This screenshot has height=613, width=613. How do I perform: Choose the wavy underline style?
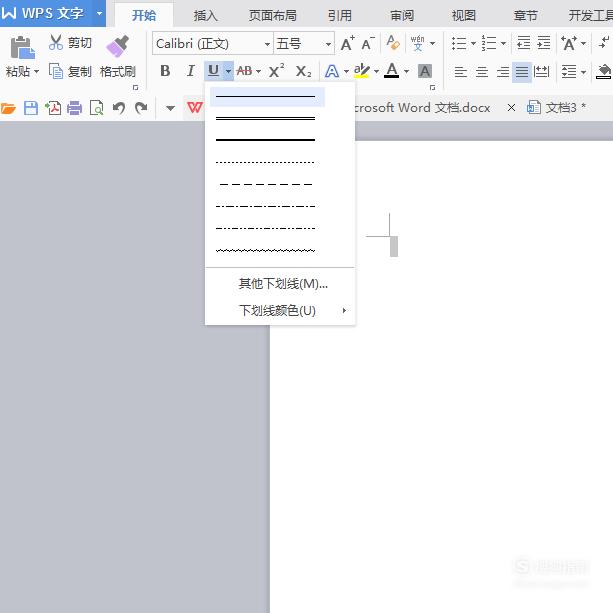point(265,250)
